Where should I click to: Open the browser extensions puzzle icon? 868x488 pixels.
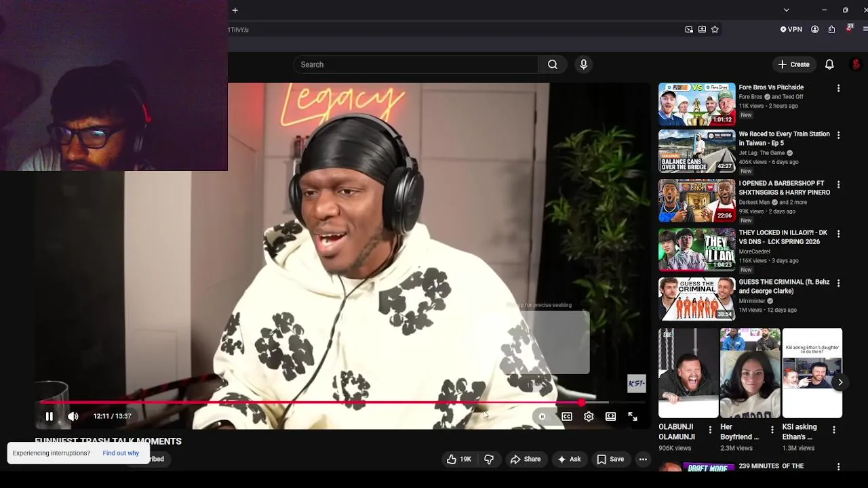(831, 29)
